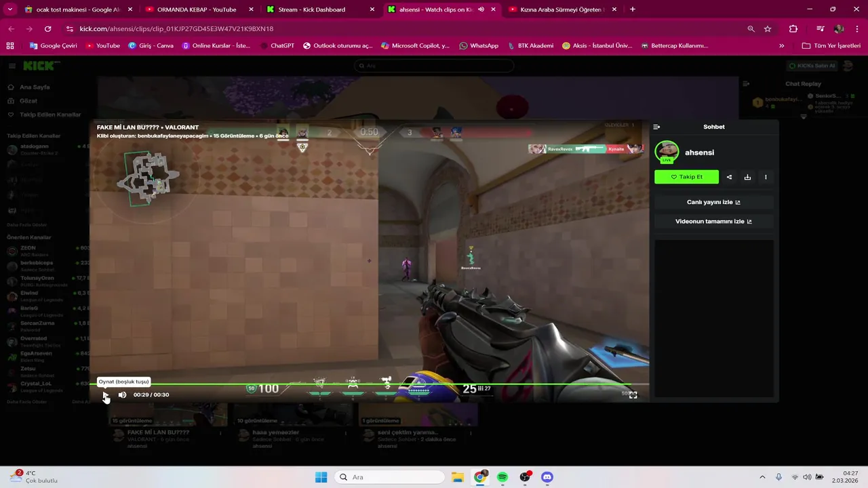Open Chrome extensions puzzle icon
Screen dimensions: 868x488
pyautogui.click(x=793, y=28)
